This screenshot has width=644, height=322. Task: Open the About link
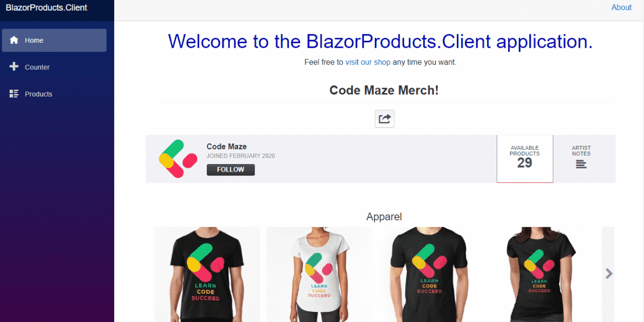621,8
